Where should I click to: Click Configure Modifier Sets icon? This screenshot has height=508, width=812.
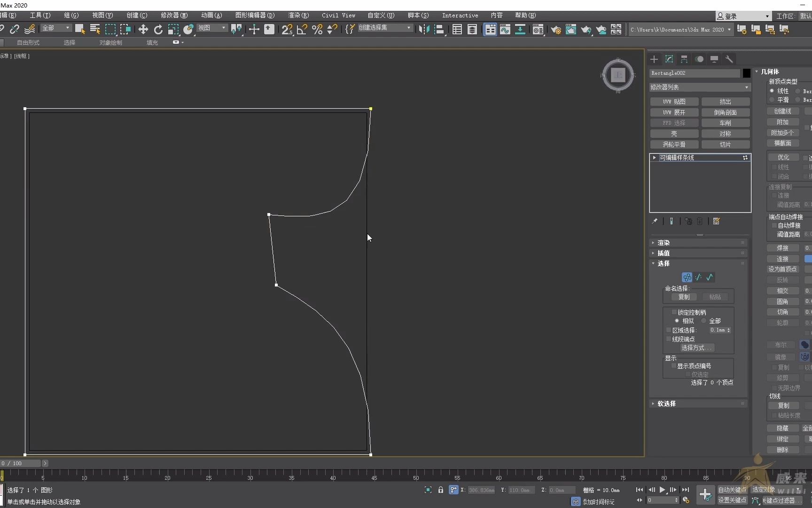[717, 221]
